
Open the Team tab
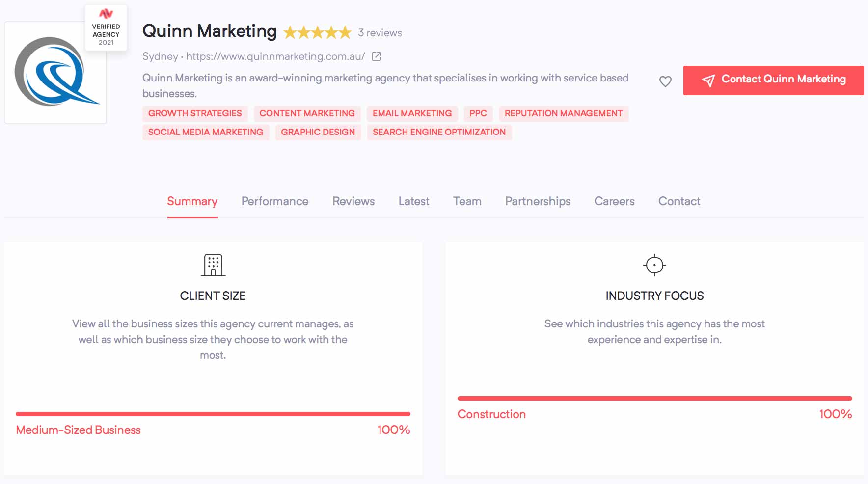point(467,201)
